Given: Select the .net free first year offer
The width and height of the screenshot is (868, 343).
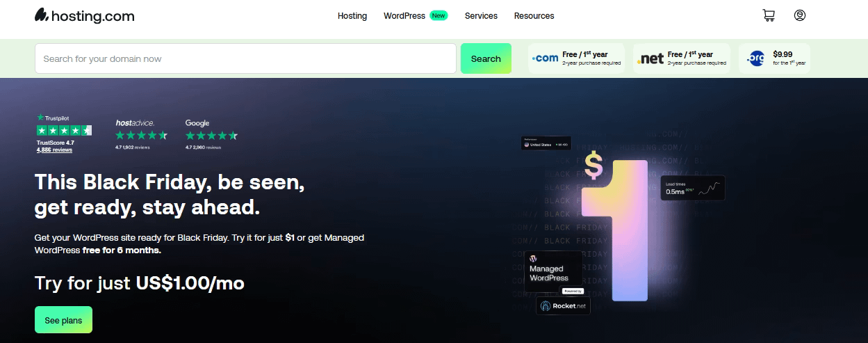Looking at the screenshot, I should tap(681, 58).
